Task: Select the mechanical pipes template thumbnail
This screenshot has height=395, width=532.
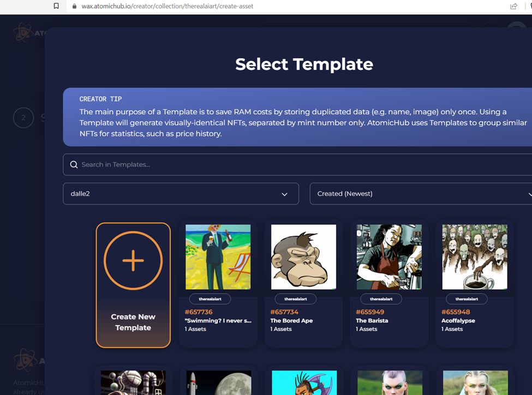Action: pyautogui.click(x=133, y=383)
